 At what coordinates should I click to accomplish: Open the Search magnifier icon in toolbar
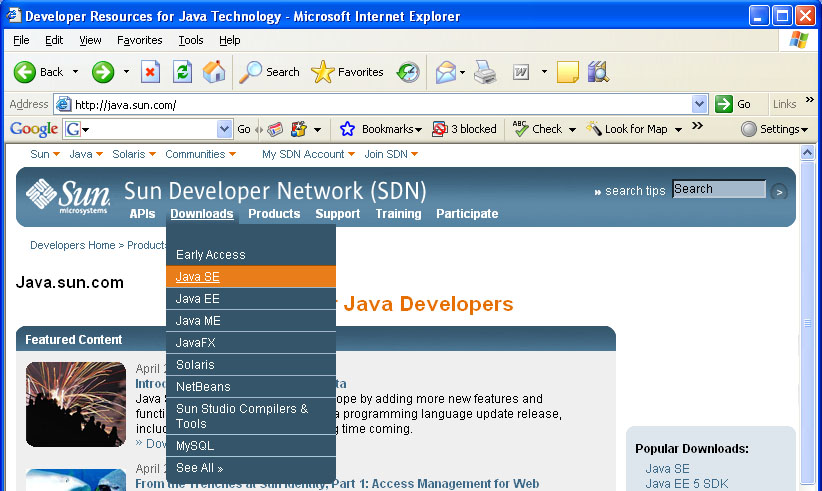251,72
